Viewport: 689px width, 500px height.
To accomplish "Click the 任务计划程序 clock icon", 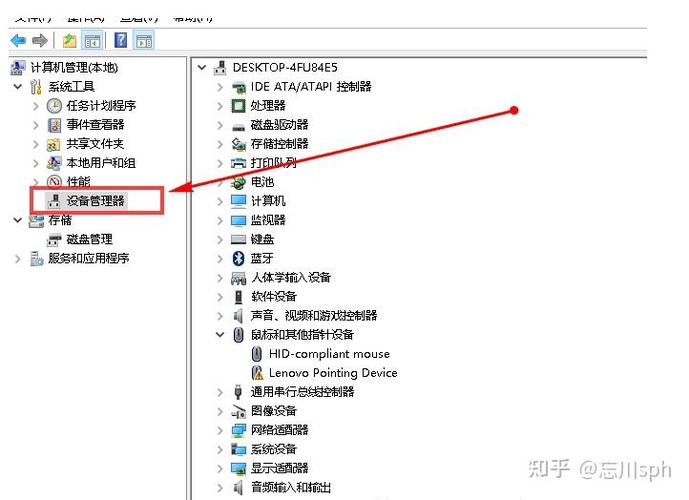I will click(x=54, y=105).
